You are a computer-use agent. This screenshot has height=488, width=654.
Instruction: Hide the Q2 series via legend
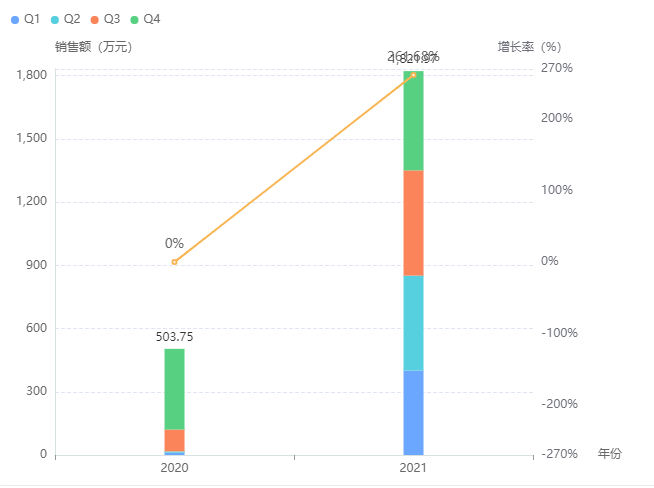66,19
